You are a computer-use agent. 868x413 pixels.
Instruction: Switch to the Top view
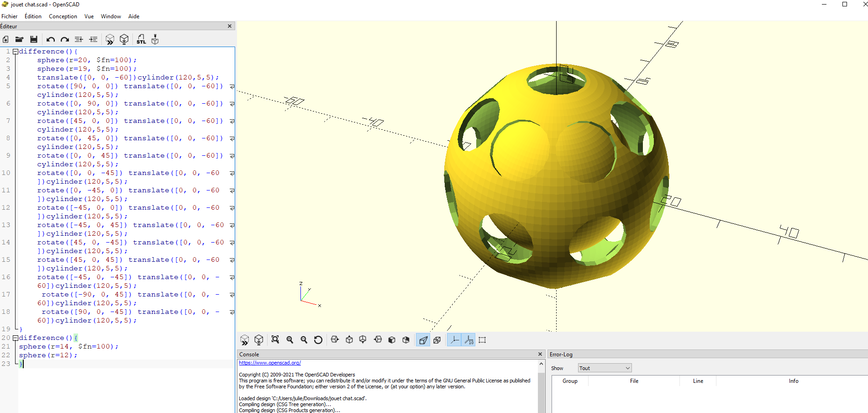(349, 340)
